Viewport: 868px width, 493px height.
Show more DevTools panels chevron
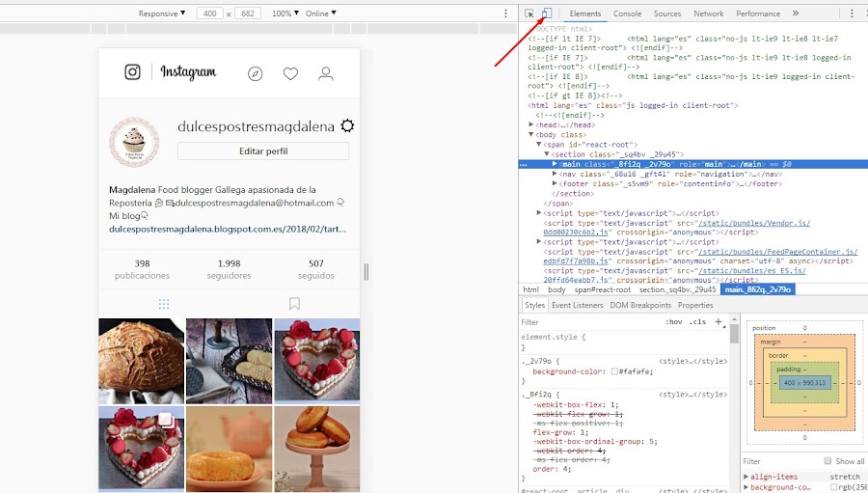point(796,14)
